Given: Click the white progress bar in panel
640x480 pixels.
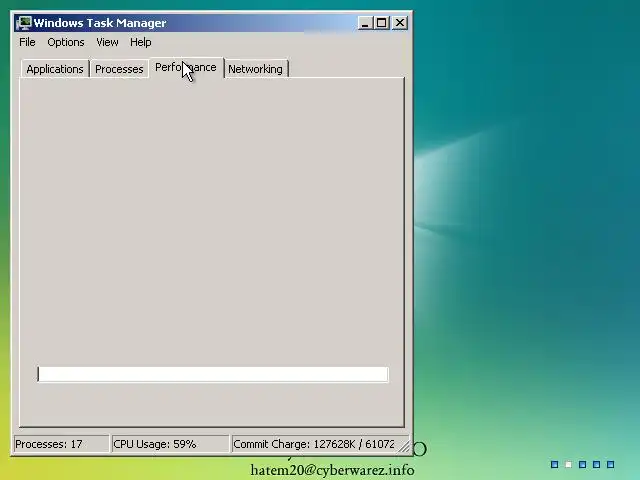Looking at the screenshot, I should pos(213,374).
